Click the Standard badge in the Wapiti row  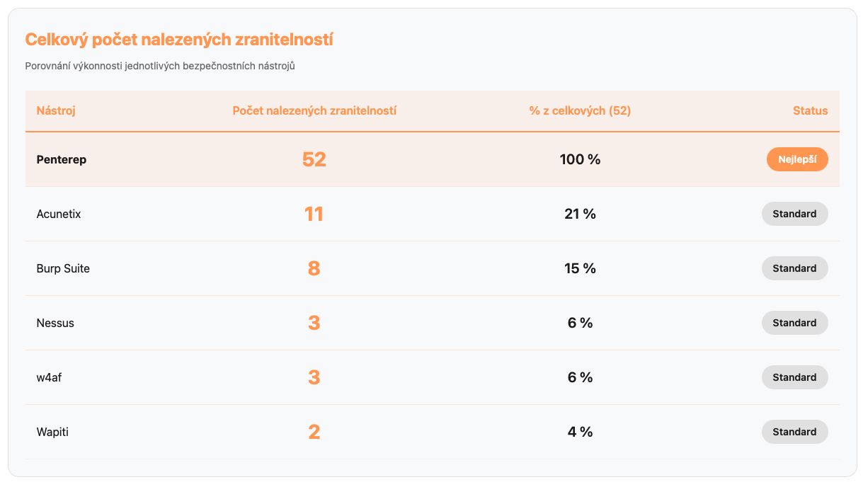click(x=794, y=432)
